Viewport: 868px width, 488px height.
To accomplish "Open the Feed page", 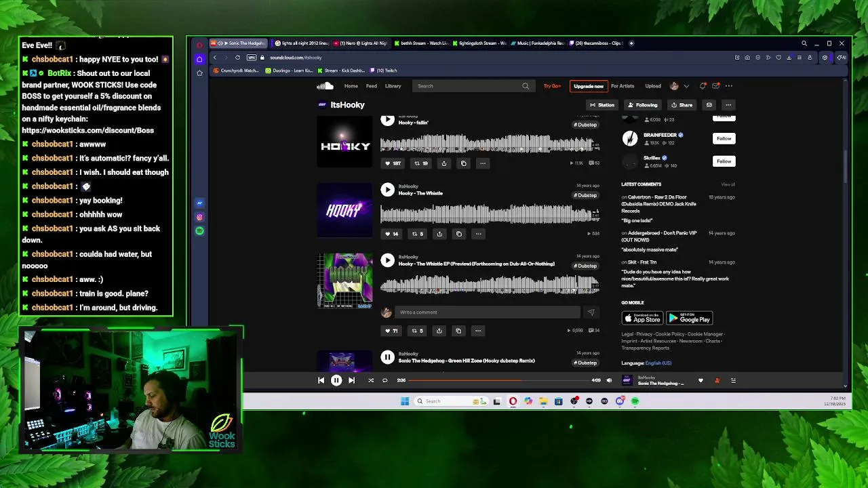I will [372, 86].
